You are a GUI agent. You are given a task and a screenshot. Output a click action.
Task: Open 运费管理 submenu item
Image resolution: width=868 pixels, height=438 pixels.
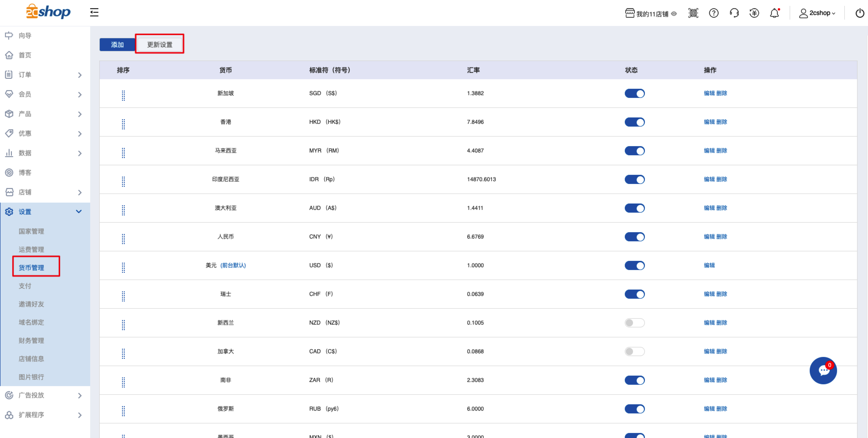click(31, 250)
